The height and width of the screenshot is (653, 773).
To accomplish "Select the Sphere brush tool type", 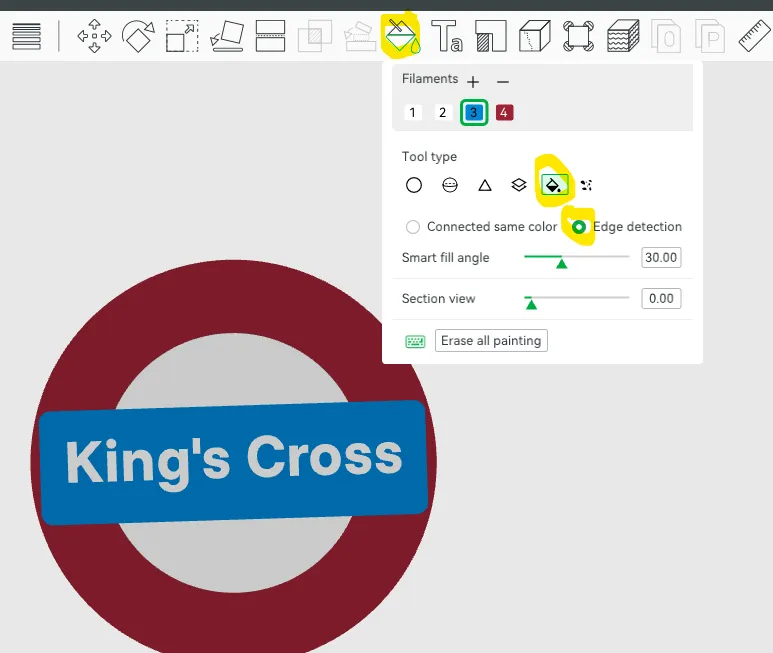I will coord(450,185).
